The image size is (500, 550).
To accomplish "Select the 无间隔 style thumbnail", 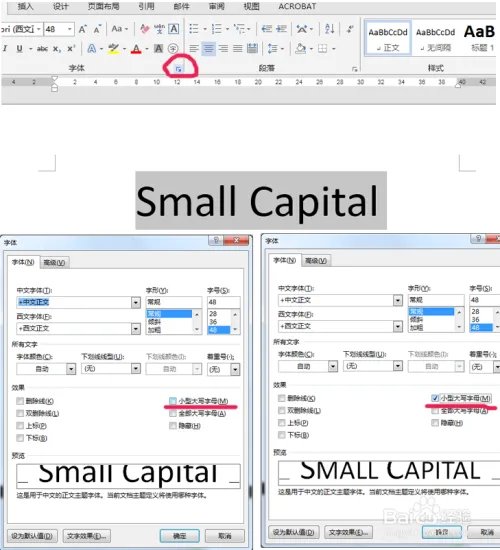I will coord(435,38).
